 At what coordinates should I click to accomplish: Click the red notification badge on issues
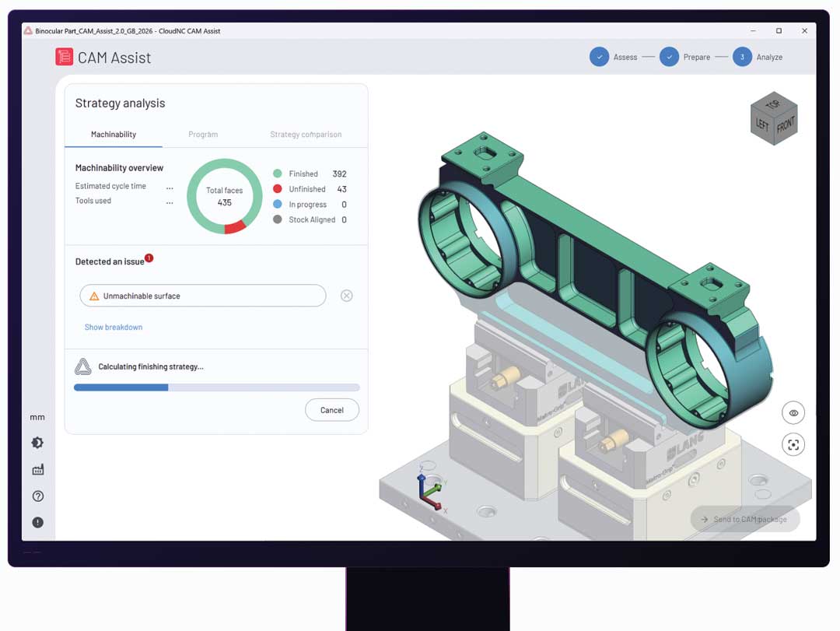[x=149, y=258]
